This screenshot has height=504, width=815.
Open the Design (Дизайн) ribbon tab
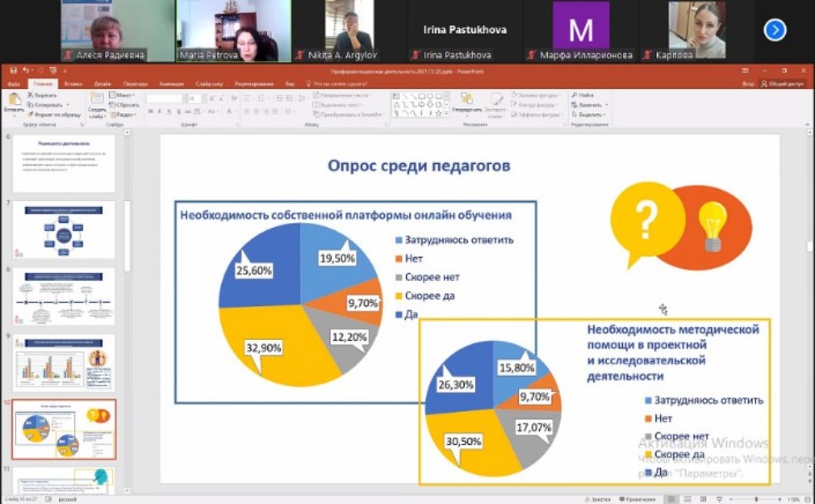[101, 84]
